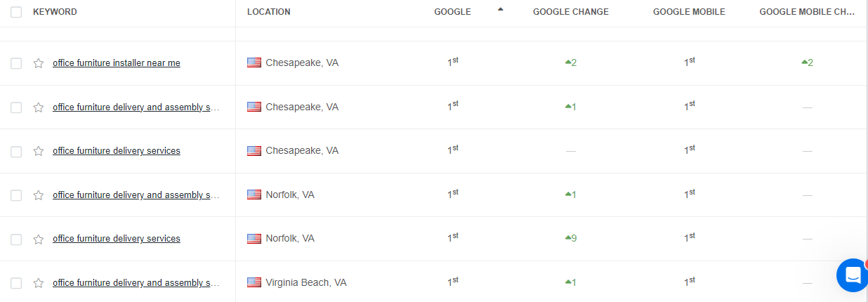Screen dimensions: 868x302
Task: Sort by the Google Change column
Action: (x=571, y=12)
